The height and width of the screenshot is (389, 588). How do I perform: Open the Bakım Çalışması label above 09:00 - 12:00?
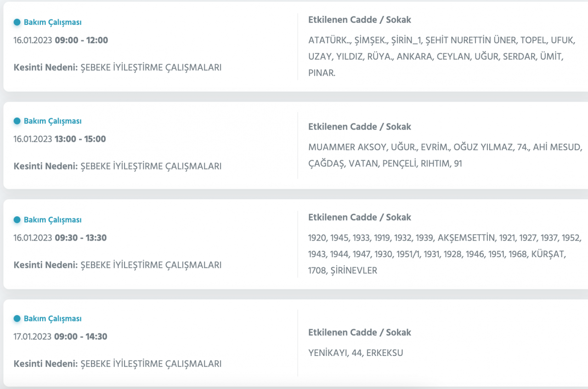[52, 22]
